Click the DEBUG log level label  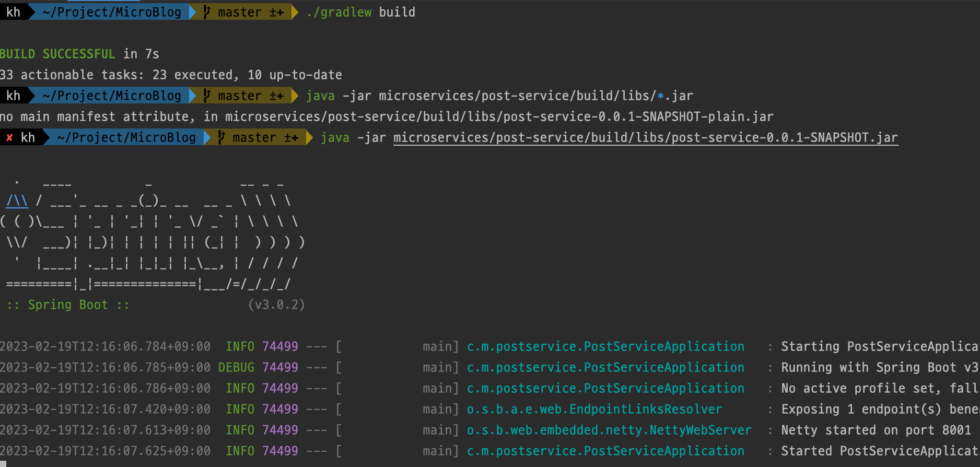pos(236,367)
